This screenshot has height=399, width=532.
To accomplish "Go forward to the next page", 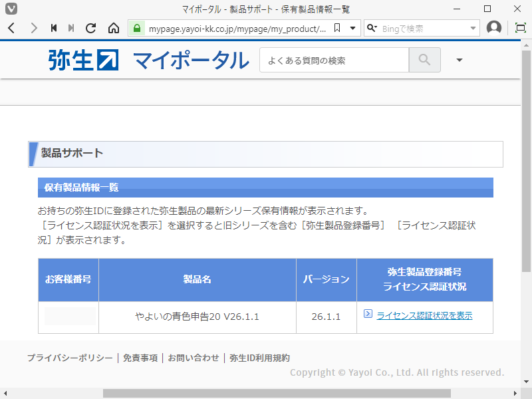I will tap(34, 28).
